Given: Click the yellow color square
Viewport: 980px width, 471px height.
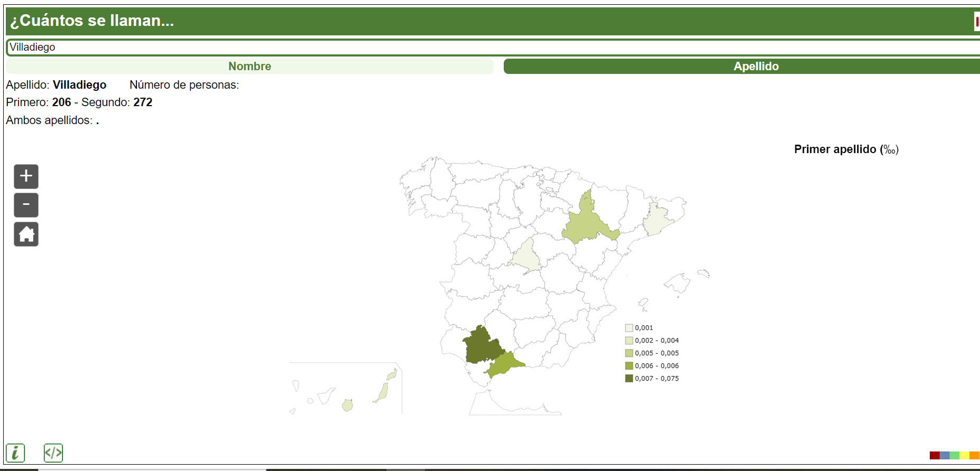Looking at the screenshot, I should tap(964, 455).
